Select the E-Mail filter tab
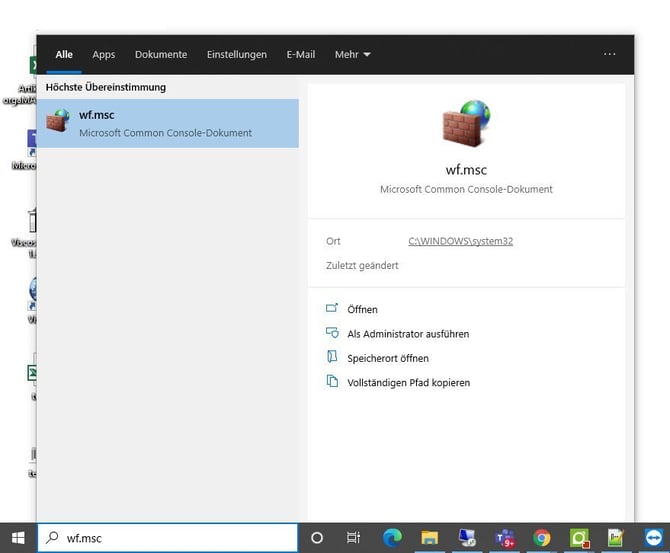The image size is (670, 553). 301,55
